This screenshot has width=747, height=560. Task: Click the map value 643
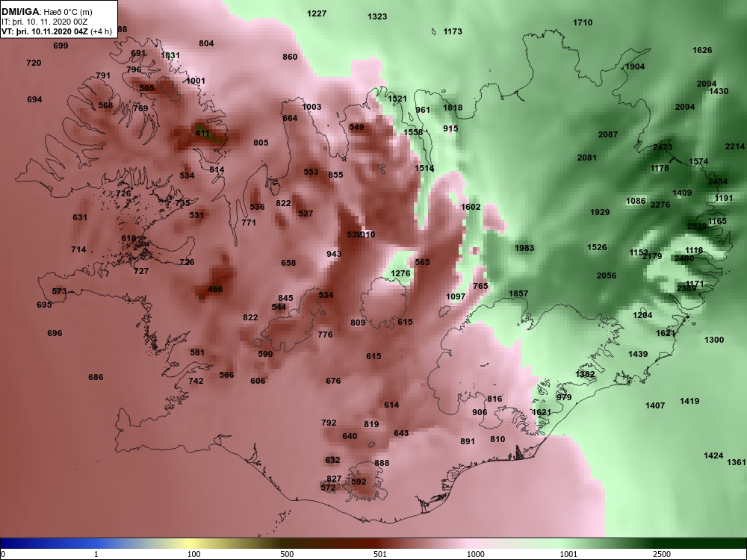coord(401,433)
